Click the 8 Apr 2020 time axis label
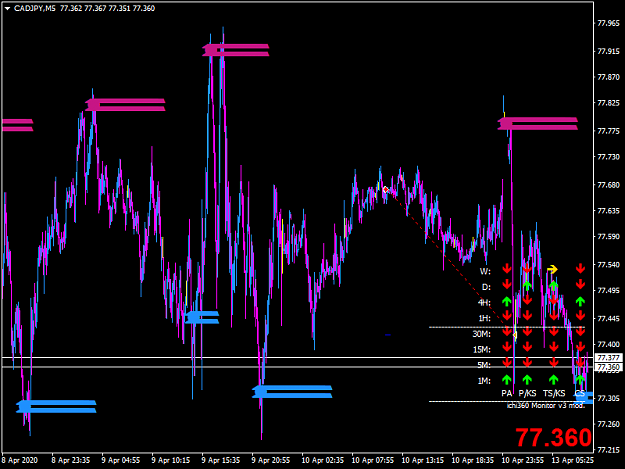This screenshot has width=625, height=469. pyautogui.click(x=20, y=460)
